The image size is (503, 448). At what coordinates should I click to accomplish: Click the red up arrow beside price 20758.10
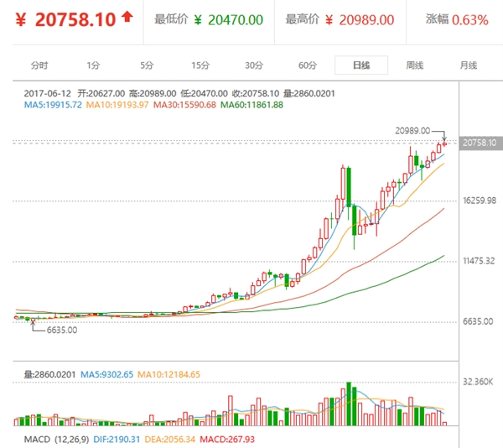tap(127, 16)
